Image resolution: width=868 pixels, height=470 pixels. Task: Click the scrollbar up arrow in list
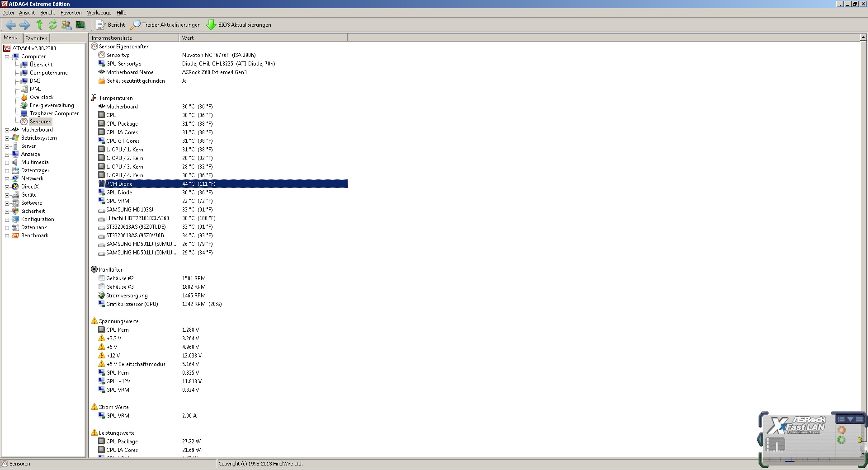tap(863, 38)
